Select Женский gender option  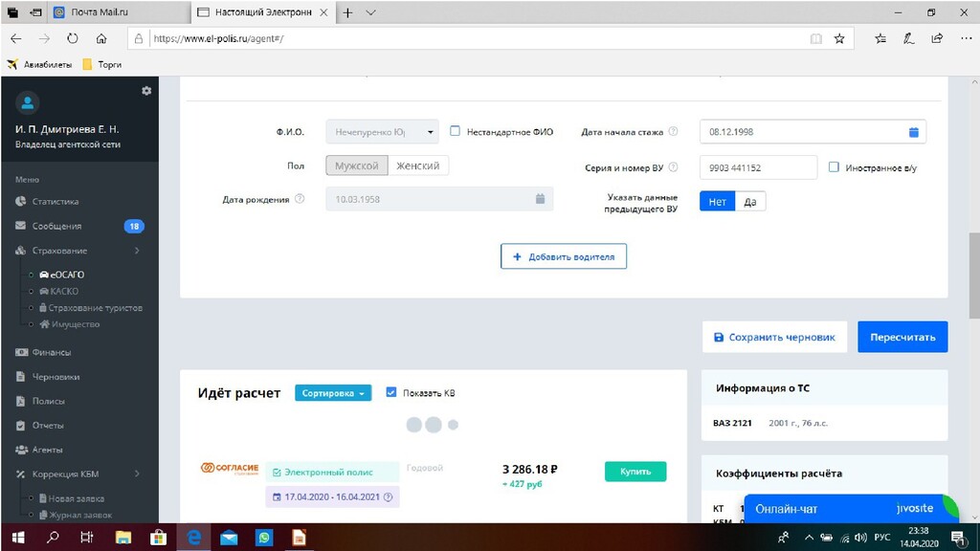418,165
